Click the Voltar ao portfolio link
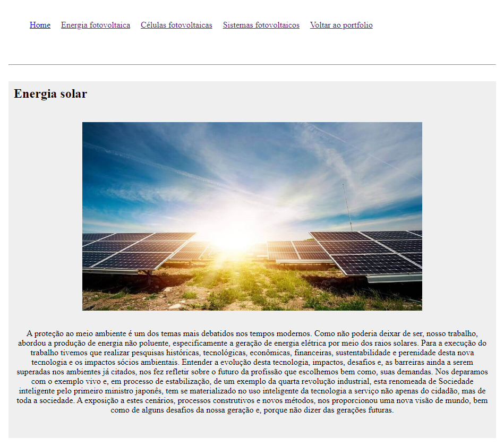The image size is (504, 446). [x=341, y=25]
